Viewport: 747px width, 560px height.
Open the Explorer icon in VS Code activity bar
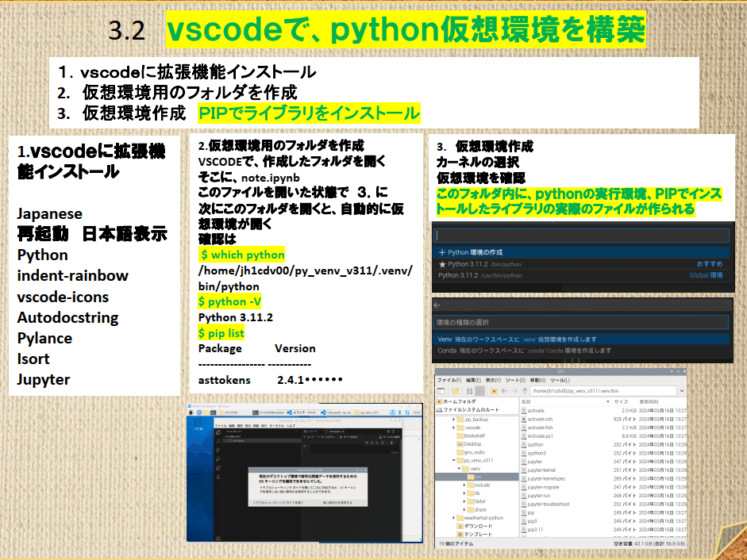(218, 432)
